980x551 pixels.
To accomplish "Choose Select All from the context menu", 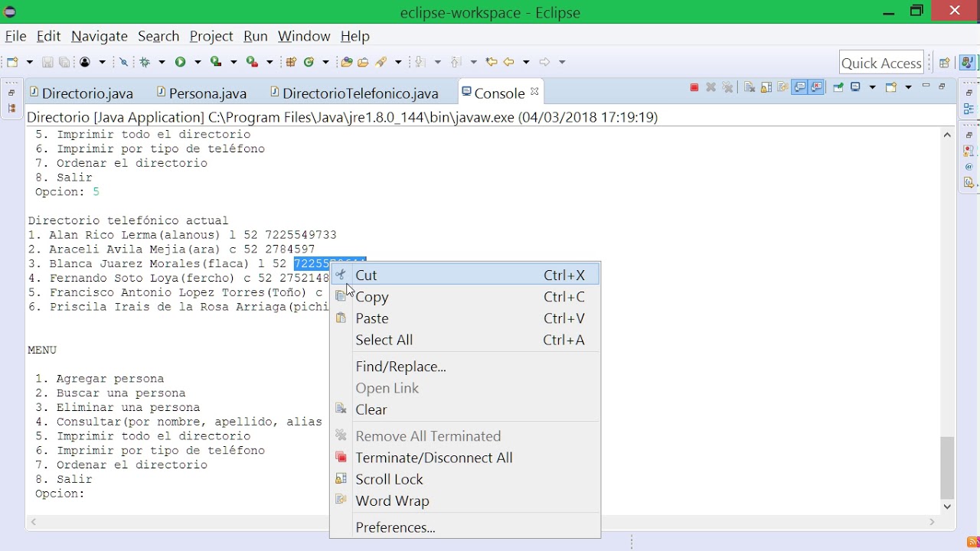I will pos(465,340).
